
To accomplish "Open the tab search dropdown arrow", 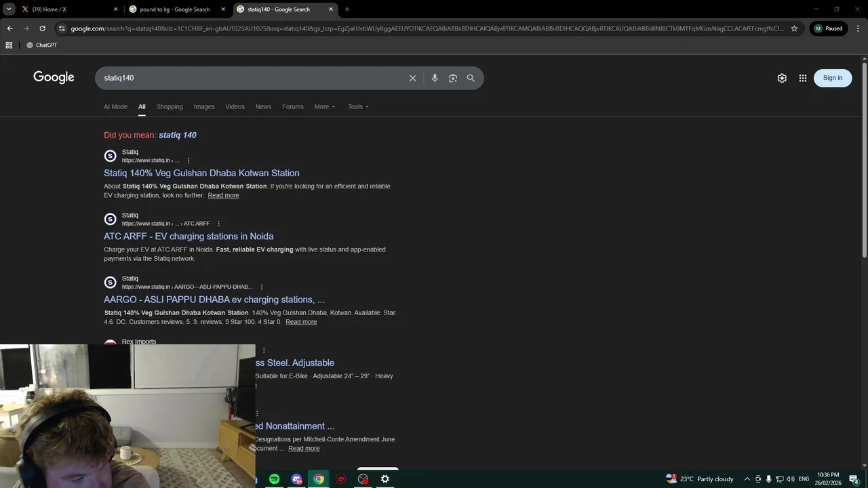I will click(9, 9).
